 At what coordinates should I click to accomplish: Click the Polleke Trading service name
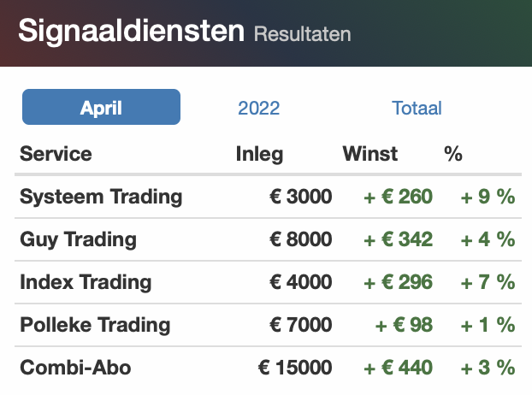95,325
